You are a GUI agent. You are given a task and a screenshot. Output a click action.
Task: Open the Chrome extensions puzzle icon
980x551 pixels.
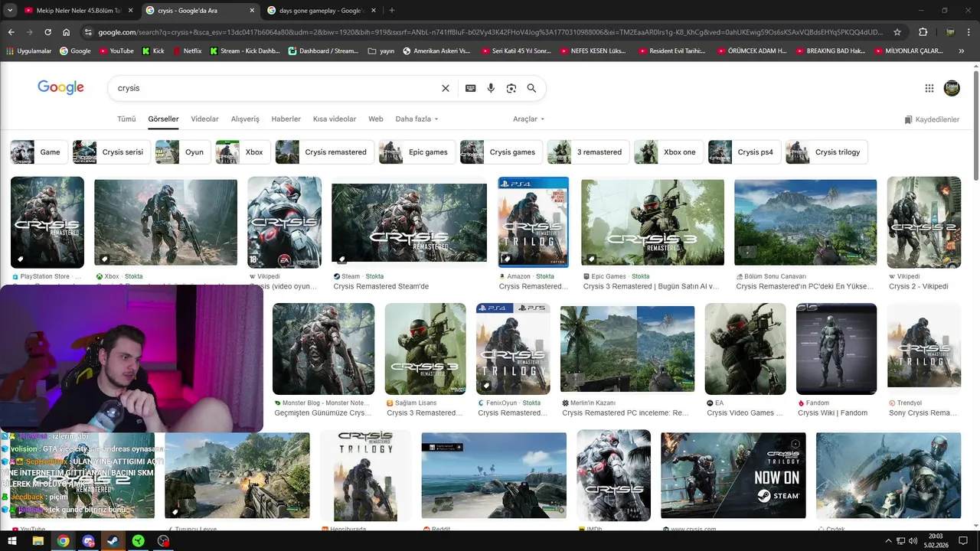(x=923, y=32)
